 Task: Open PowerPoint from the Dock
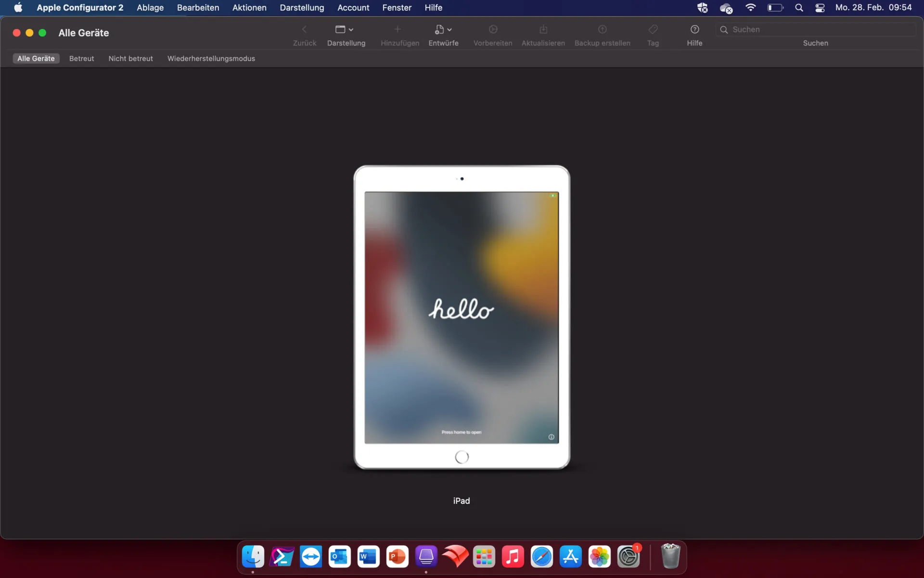pyautogui.click(x=398, y=556)
